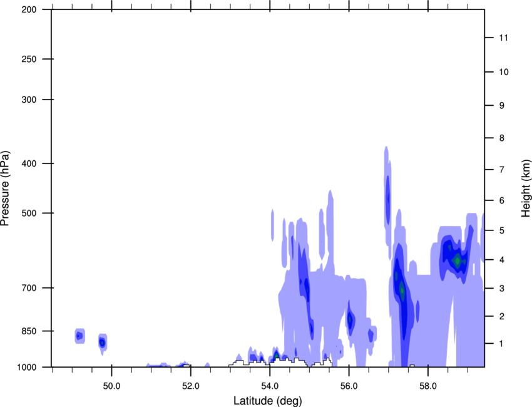532x407 pixels.
Task: Click the Height (km) axis title
Action: click(526, 188)
